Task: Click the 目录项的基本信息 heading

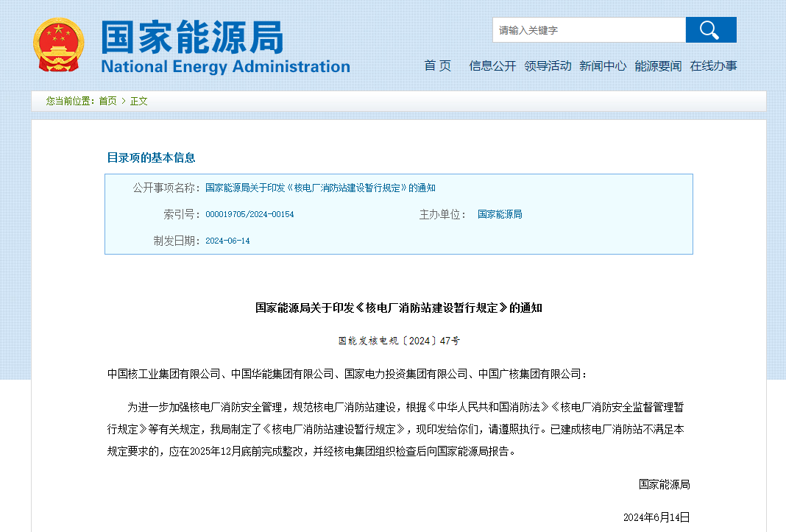Action: 151,158
